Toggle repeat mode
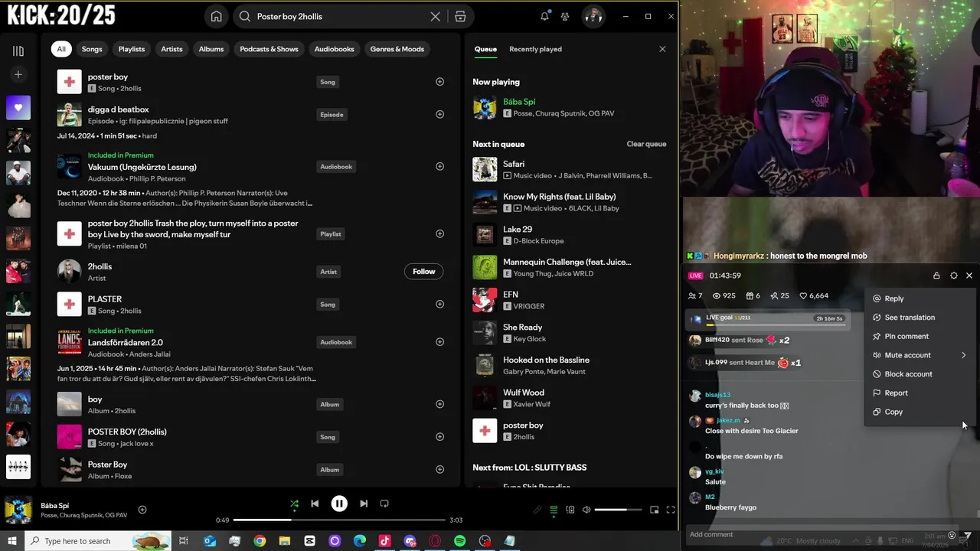Viewport: 980px width, 551px height. coord(384,504)
